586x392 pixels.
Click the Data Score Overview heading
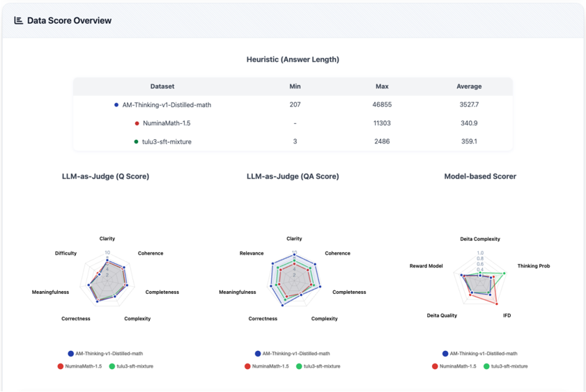coord(69,20)
